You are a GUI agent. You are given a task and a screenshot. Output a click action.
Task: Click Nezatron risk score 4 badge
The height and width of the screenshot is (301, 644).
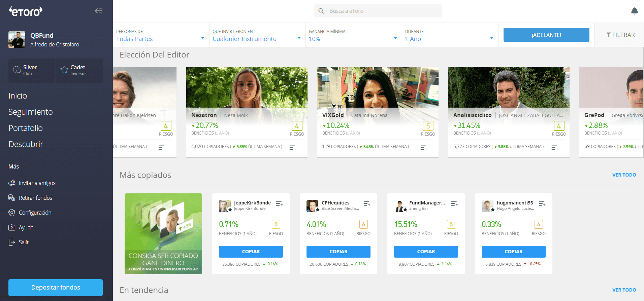click(297, 126)
